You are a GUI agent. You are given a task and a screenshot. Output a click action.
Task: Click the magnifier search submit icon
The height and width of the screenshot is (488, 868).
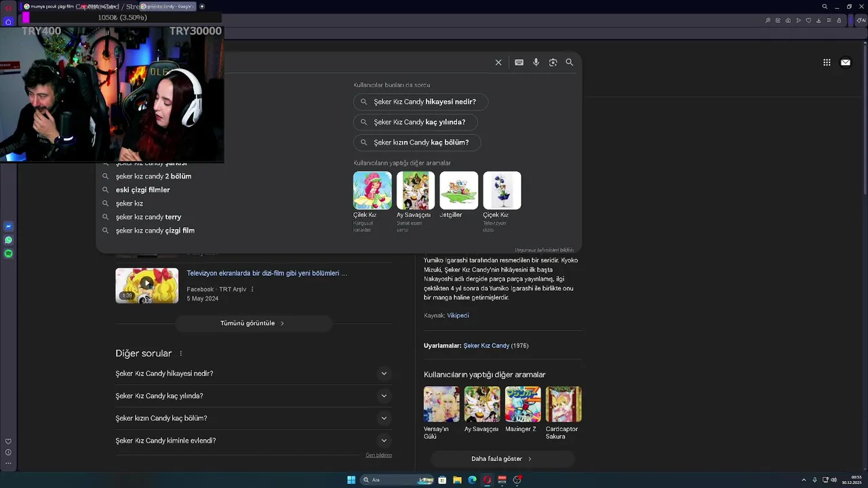[570, 62]
